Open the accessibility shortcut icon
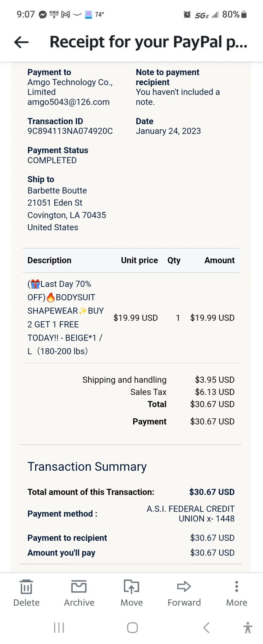 tap(248, 628)
